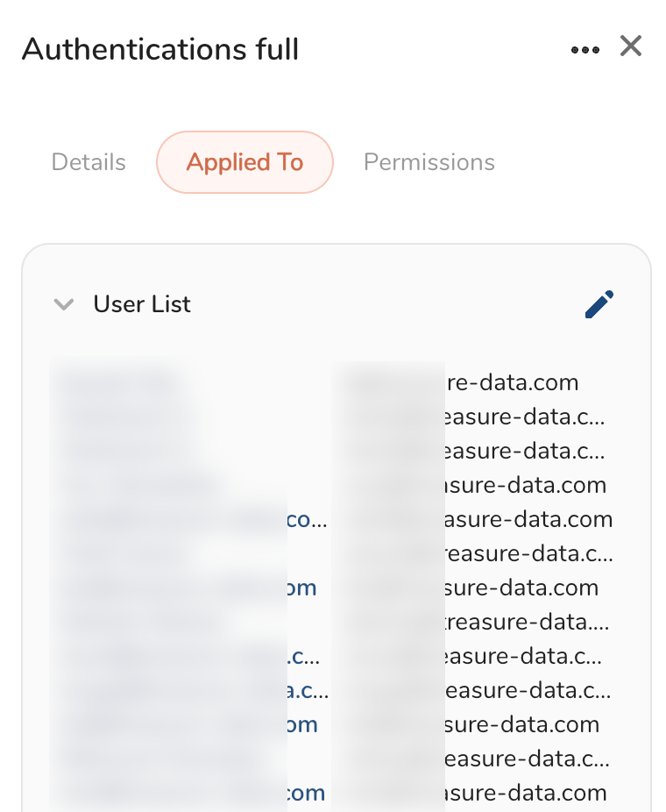Collapse the User List section chevron
The width and height of the screenshot is (666, 812).
tap(63, 304)
